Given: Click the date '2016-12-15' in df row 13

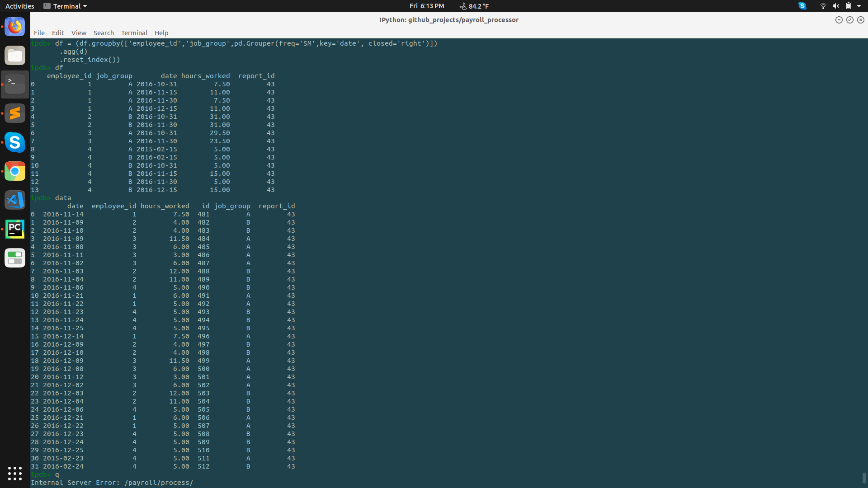Looking at the screenshot, I should (157, 190).
